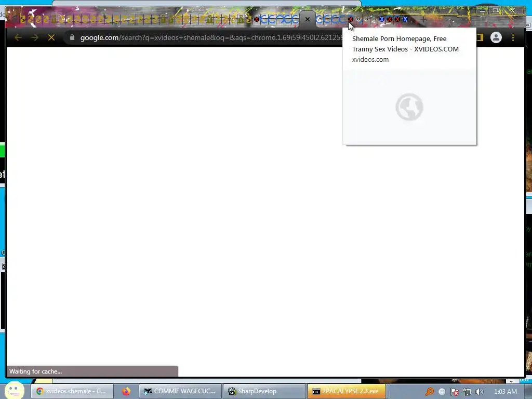The width and height of the screenshot is (532, 399).
Task: Close the active tab with its X
Action: point(308,19)
